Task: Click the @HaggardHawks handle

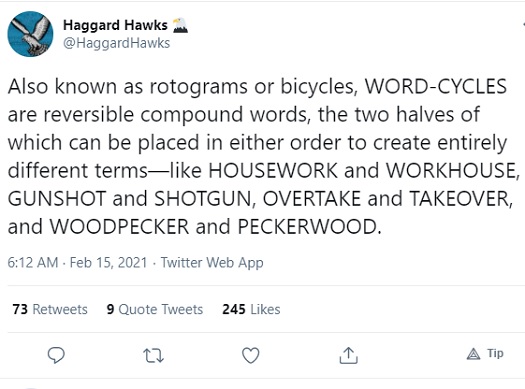Action: (117, 43)
